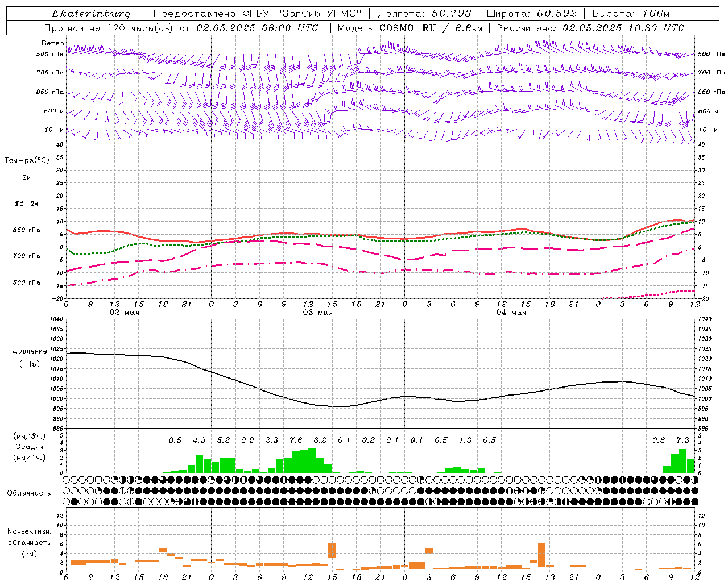Click the 0.2 precipitation value
728x582 pixels.
[369, 440]
